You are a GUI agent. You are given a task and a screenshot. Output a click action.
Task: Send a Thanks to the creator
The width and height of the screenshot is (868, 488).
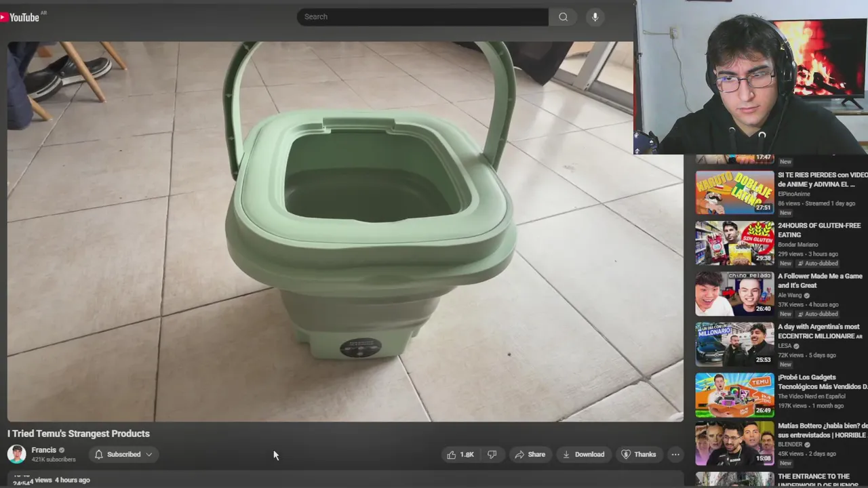638,455
